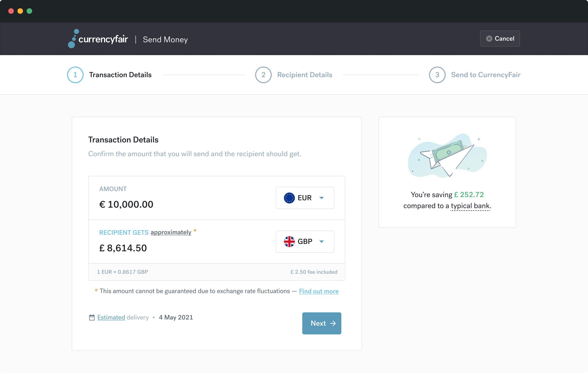Select the Send to CurrencyFair step

[x=485, y=75]
